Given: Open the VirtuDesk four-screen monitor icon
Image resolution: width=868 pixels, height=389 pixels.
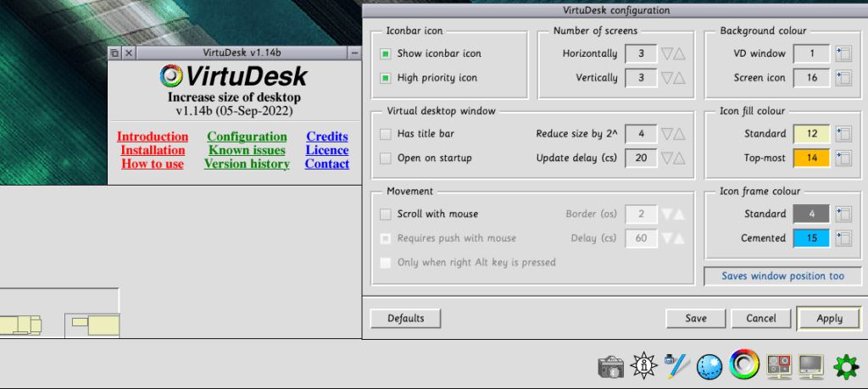Looking at the screenshot, I should tap(778, 365).
